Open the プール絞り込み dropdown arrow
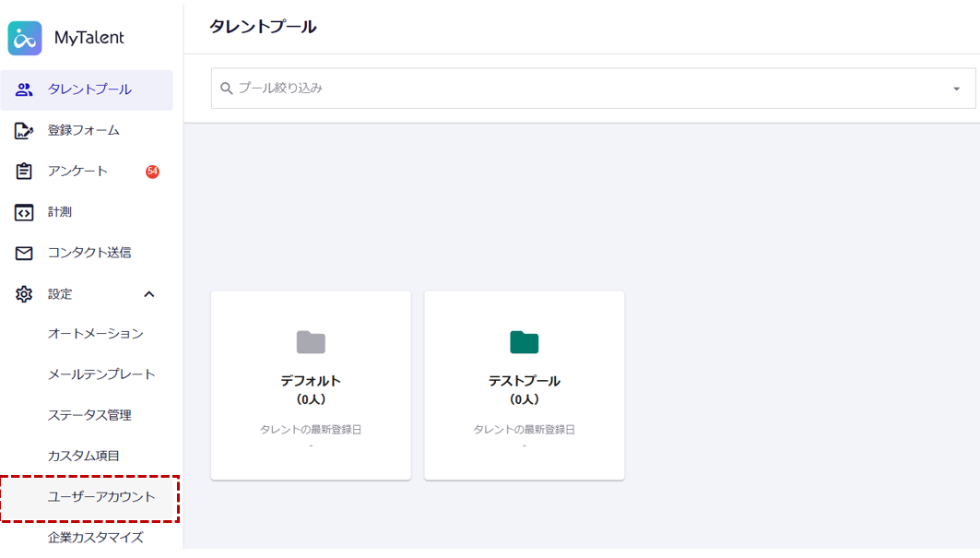 (956, 89)
